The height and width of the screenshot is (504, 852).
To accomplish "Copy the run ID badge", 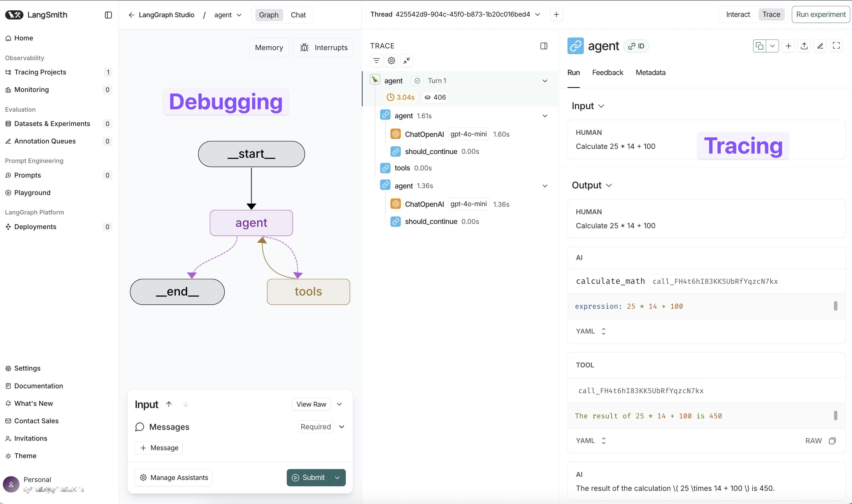I will 636,46.
